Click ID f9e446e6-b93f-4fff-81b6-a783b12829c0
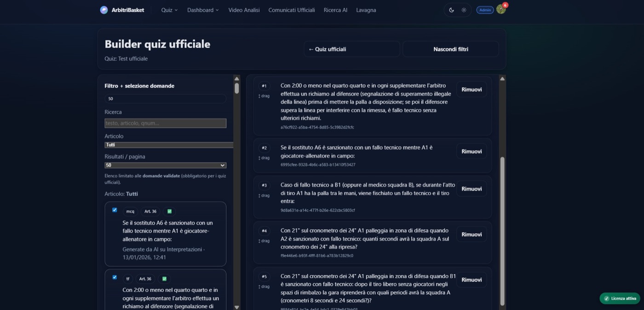 pyautogui.click(x=317, y=255)
